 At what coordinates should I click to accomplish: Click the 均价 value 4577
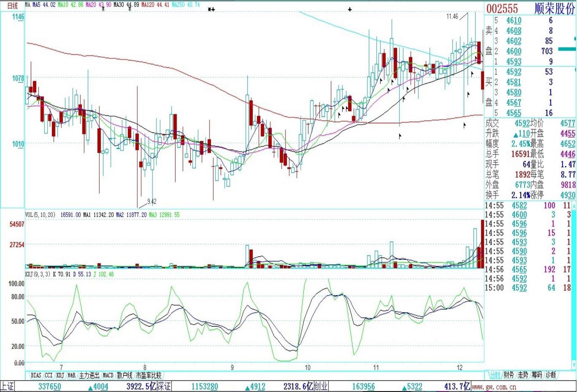point(568,124)
